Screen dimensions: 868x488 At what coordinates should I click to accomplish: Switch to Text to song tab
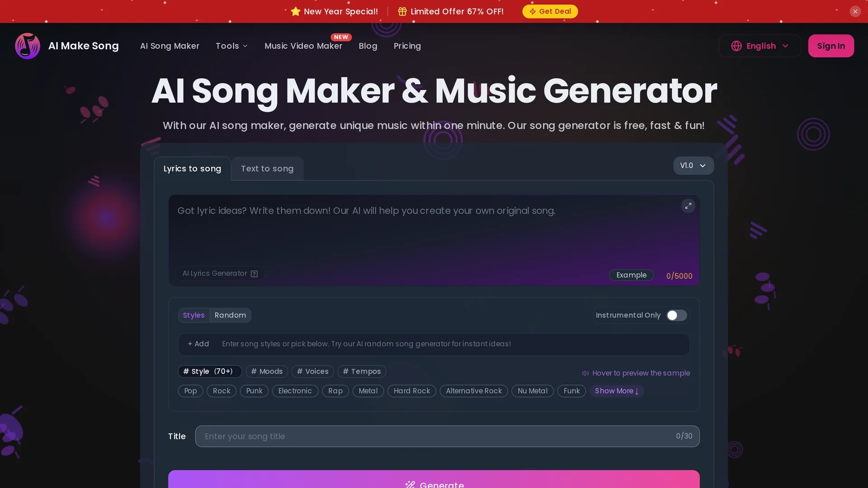point(267,169)
